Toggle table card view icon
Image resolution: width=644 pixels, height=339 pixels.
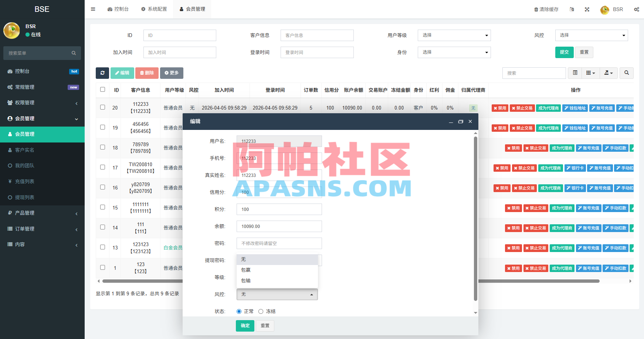pos(575,73)
